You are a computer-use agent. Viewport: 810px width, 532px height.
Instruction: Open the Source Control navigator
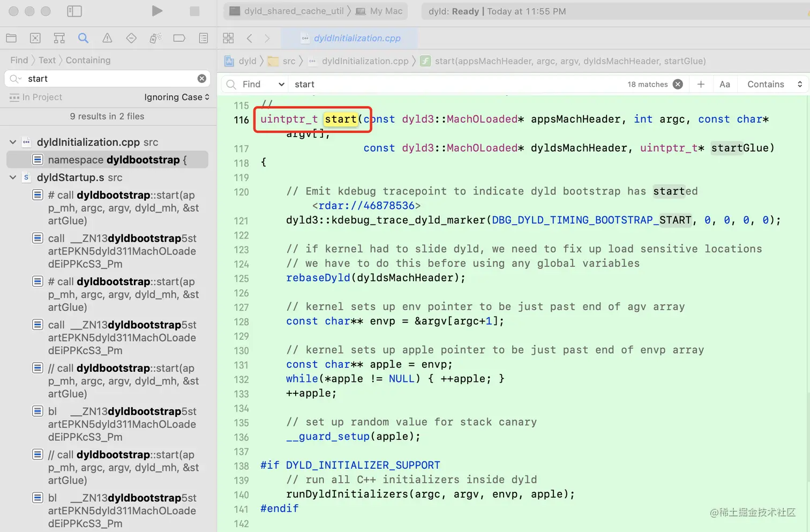click(x=35, y=38)
